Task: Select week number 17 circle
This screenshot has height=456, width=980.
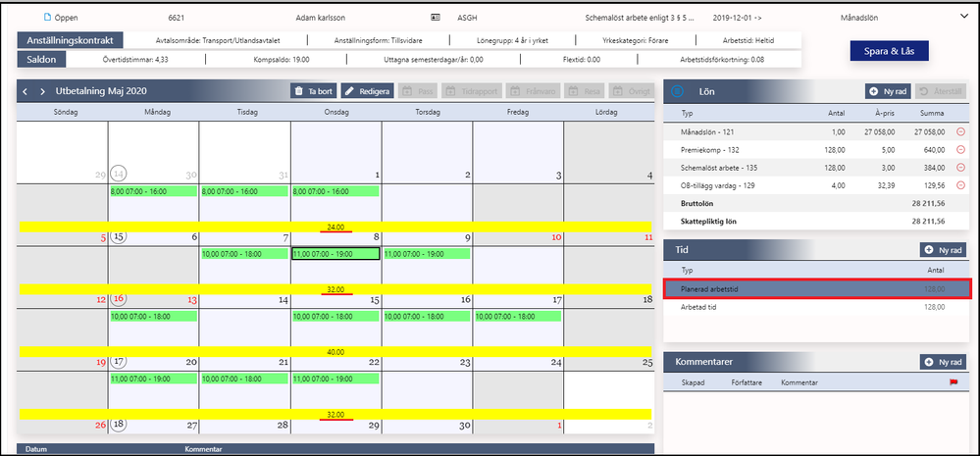Action: coord(118,361)
